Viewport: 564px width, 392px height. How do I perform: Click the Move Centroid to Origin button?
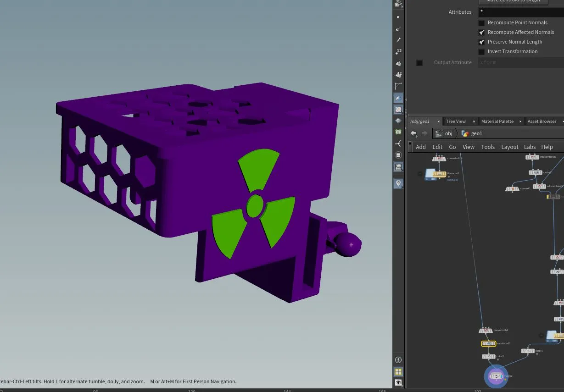513,1
